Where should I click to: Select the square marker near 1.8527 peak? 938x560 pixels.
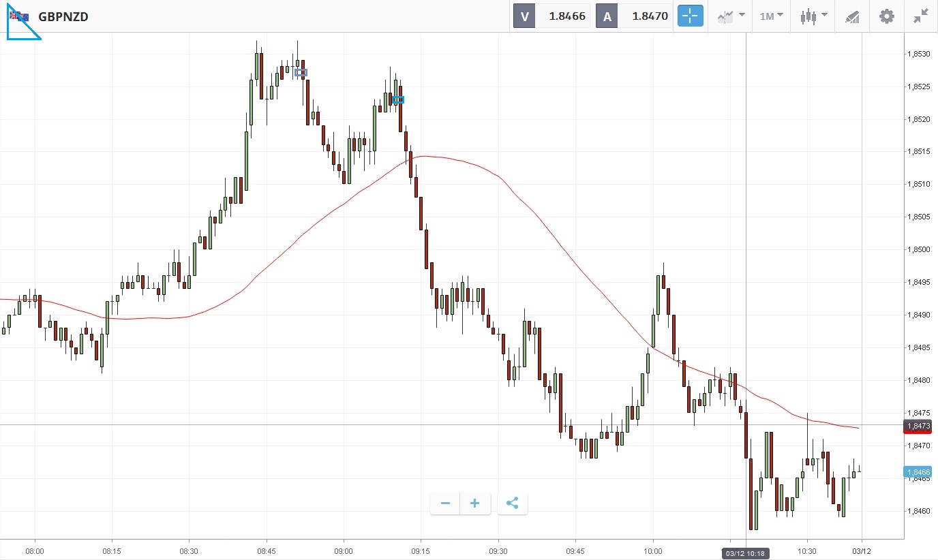pos(301,72)
